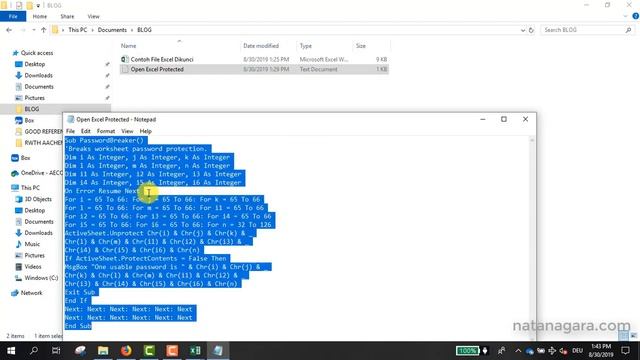Screen dimensions: 640x360
Task: Collapse the Explorer ribbon chevron
Action: click(625, 16)
